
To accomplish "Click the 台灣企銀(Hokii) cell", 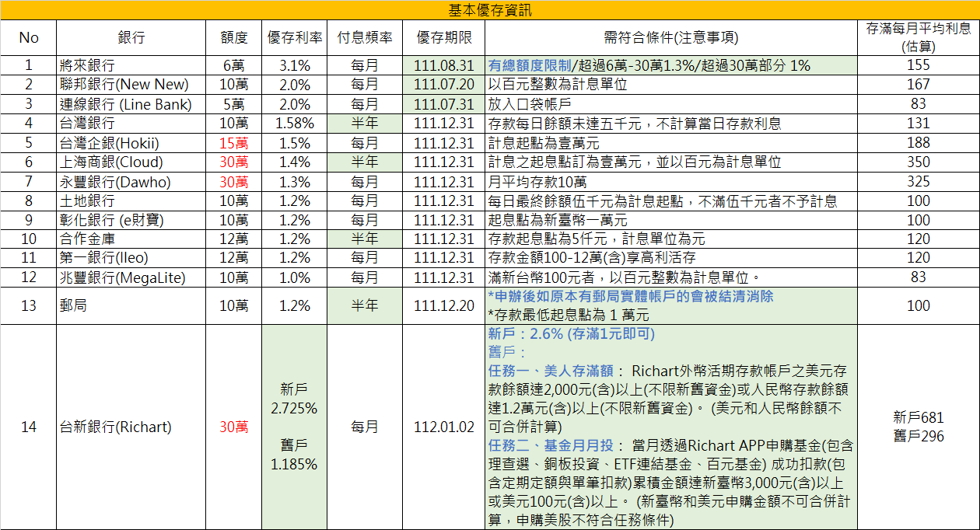I will tap(131, 143).
